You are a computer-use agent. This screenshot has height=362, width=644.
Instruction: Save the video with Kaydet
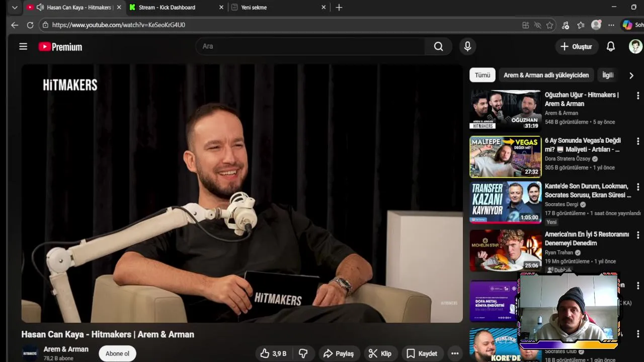(x=422, y=353)
